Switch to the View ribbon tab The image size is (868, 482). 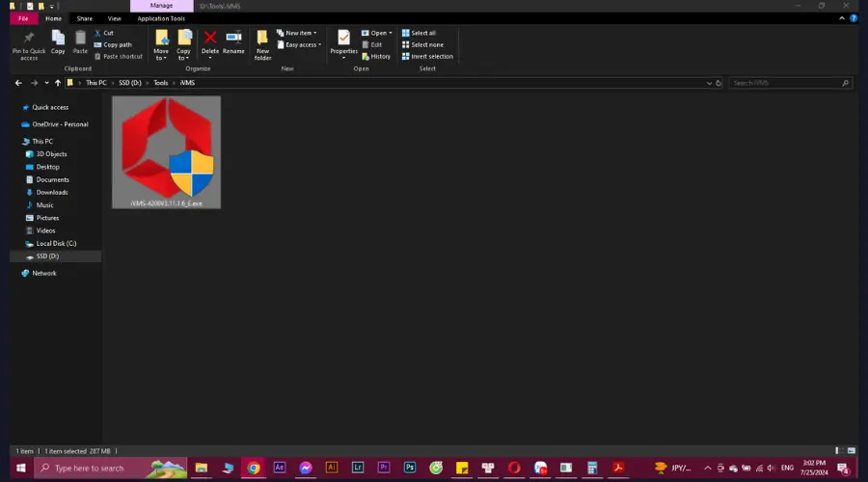(115, 18)
